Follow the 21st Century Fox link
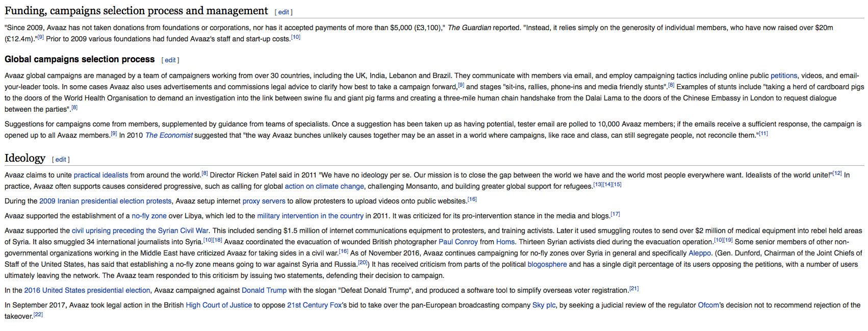Screen dimensions: 868x331 coord(315,305)
